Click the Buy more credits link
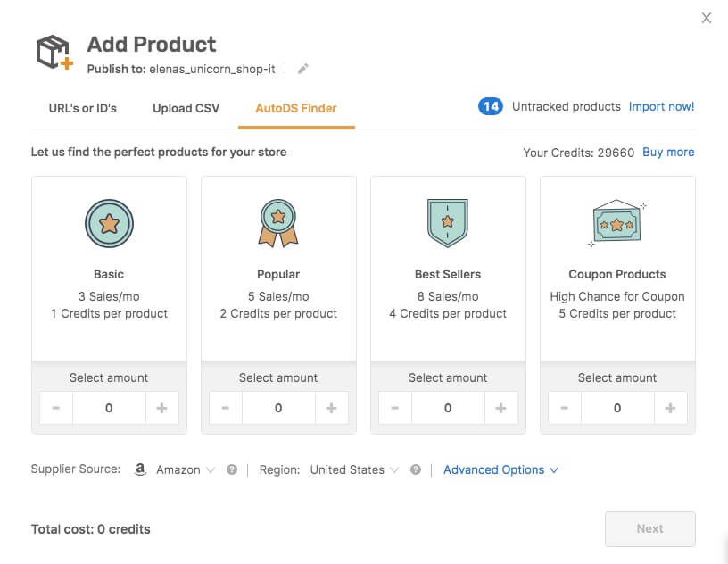The height and width of the screenshot is (564, 728). click(x=668, y=152)
